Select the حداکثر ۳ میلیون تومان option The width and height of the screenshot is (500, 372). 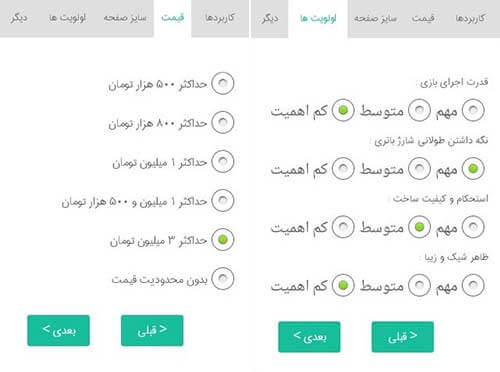point(223,239)
